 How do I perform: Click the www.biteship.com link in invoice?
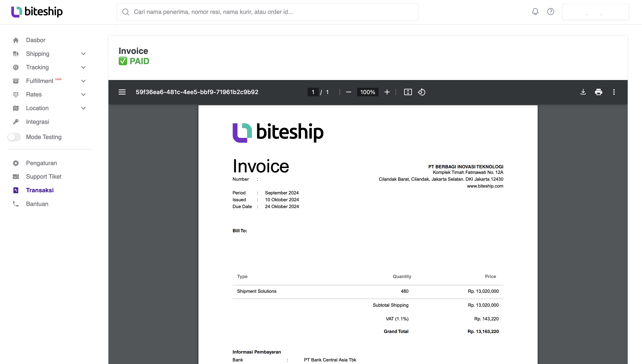[x=485, y=186]
